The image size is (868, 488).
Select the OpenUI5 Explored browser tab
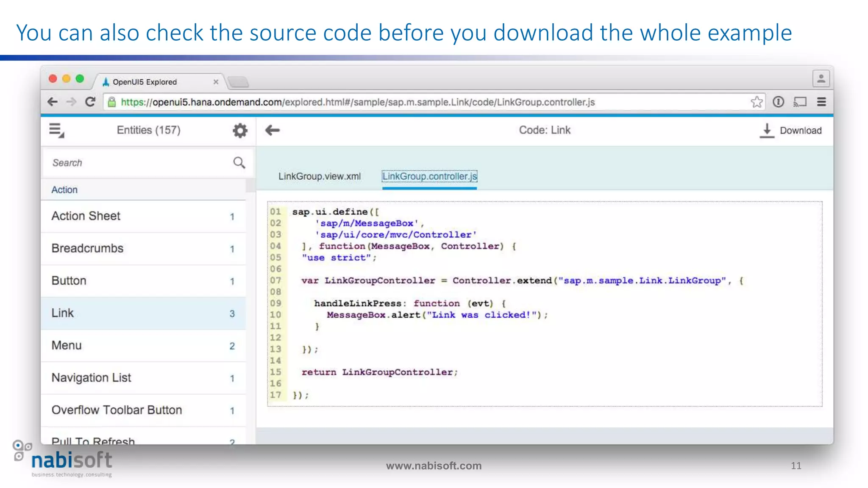[159, 82]
